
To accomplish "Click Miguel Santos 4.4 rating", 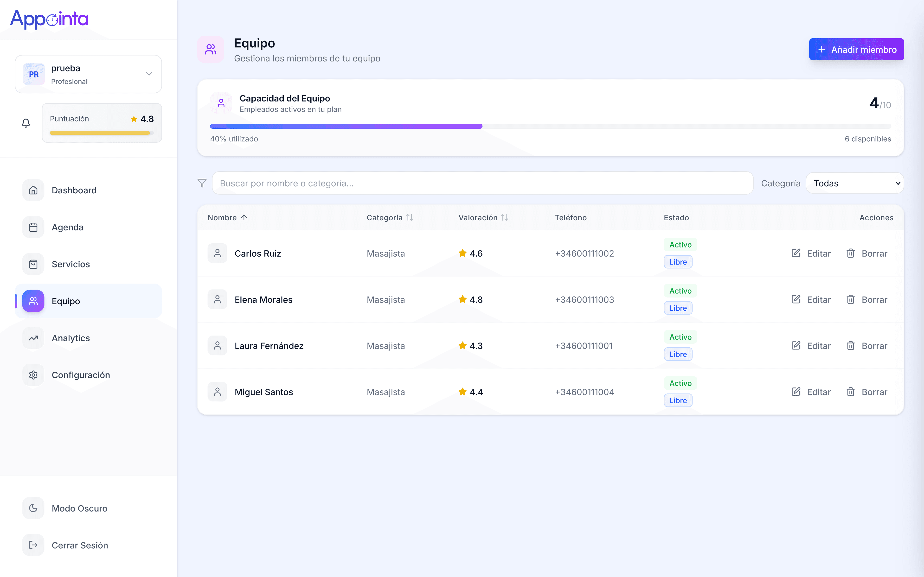I will click(x=471, y=392).
